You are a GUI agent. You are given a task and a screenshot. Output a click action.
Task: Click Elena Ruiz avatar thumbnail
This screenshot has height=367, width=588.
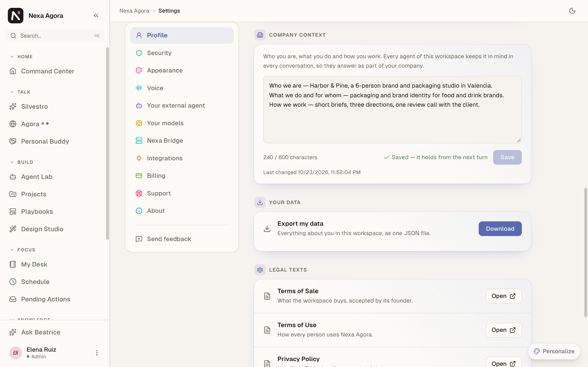pos(16,353)
